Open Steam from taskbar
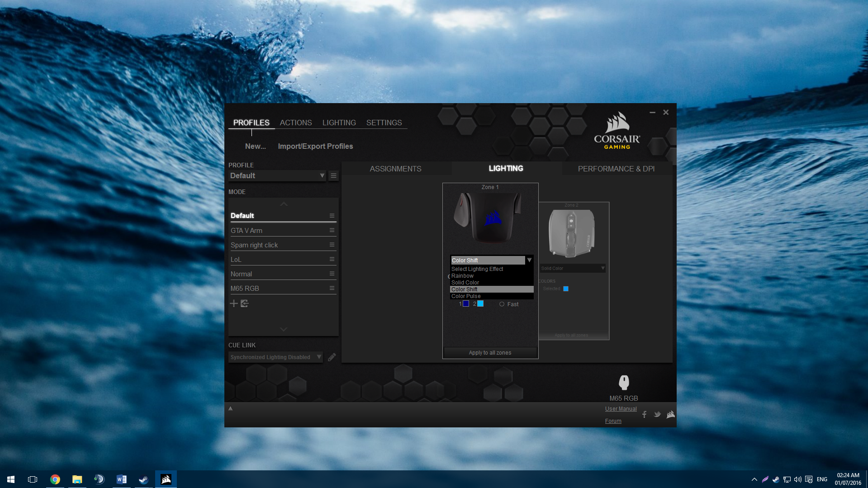Image resolution: width=868 pixels, height=488 pixels. coord(144,479)
